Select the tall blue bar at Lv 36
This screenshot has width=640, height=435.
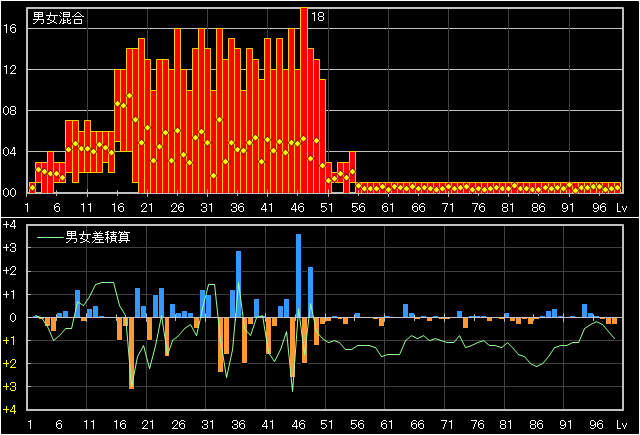coord(238,284)
